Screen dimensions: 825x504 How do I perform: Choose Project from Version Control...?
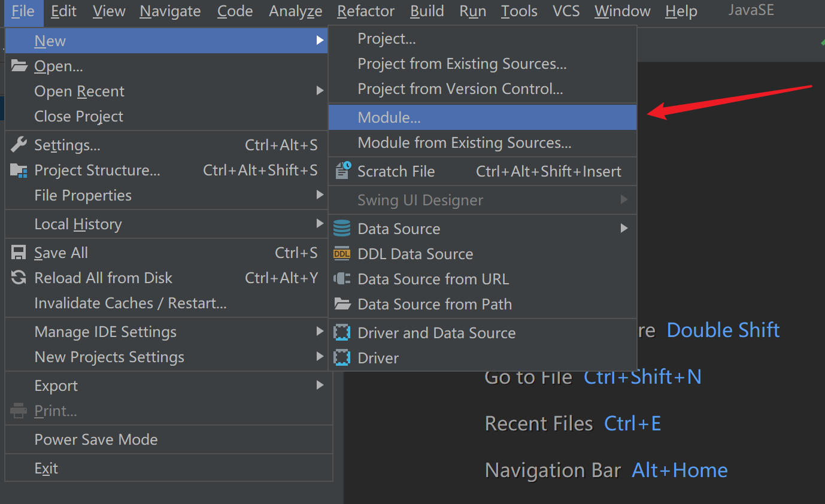(460, 89)
